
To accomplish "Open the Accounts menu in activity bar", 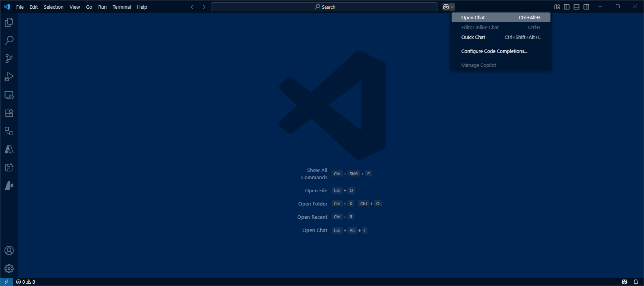I will click(9, 250).
